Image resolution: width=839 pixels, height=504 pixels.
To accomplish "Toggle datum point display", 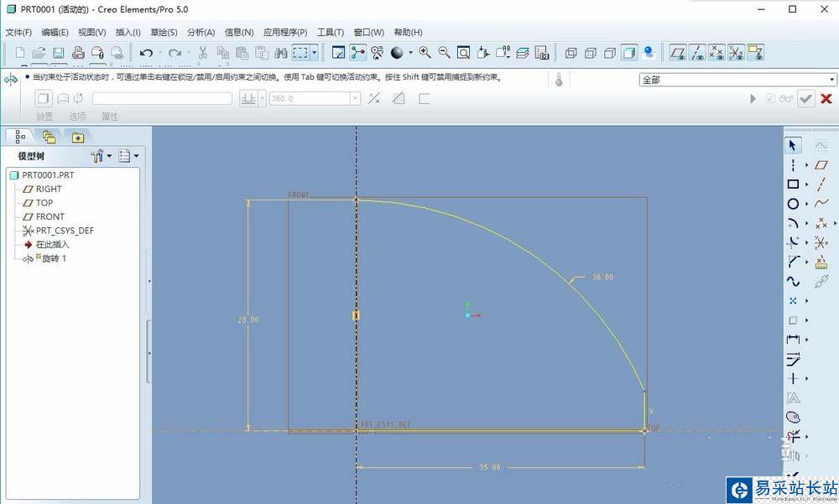I will (x=717, y=53).
